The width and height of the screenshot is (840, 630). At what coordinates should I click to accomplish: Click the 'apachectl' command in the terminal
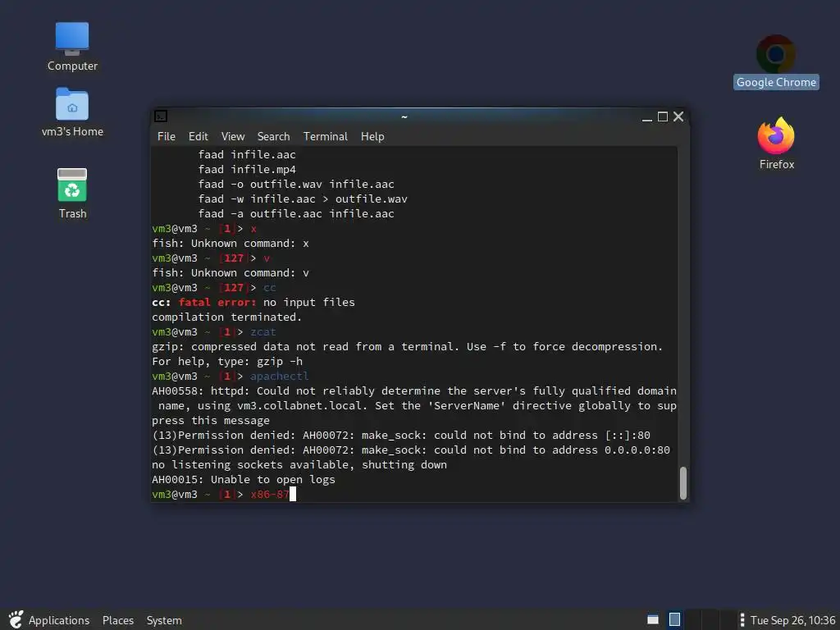(x=279, y=376)
